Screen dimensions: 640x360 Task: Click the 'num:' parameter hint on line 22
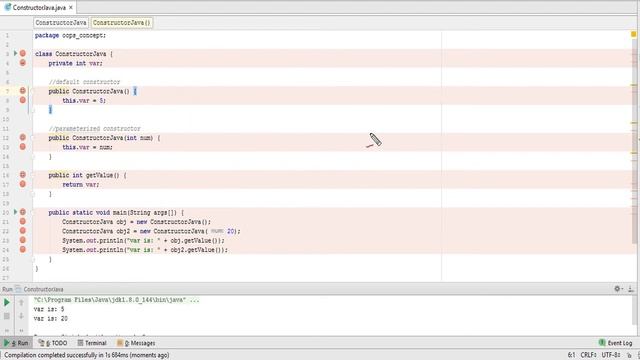pos(217,231)
